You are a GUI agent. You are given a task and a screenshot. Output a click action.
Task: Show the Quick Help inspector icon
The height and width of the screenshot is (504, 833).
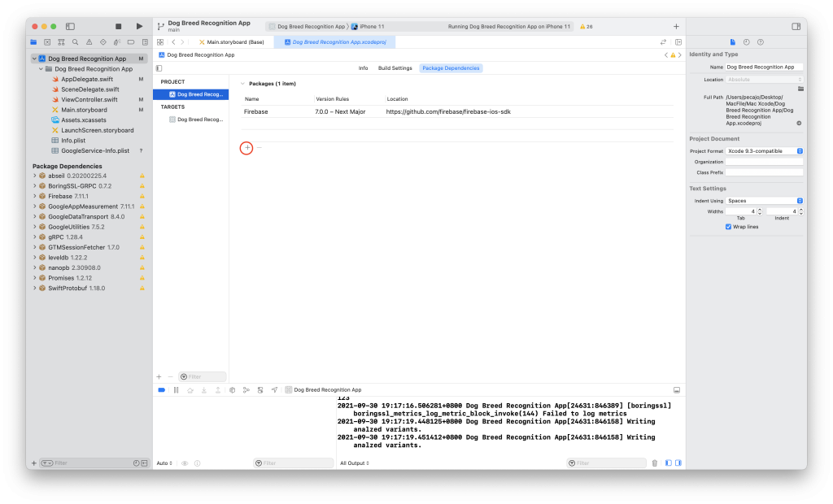761,42
